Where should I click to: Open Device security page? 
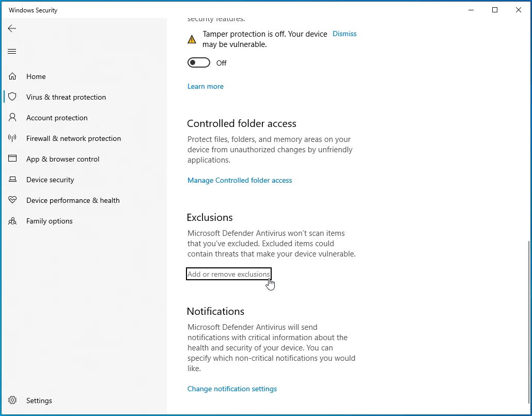[x=50, y=180]
